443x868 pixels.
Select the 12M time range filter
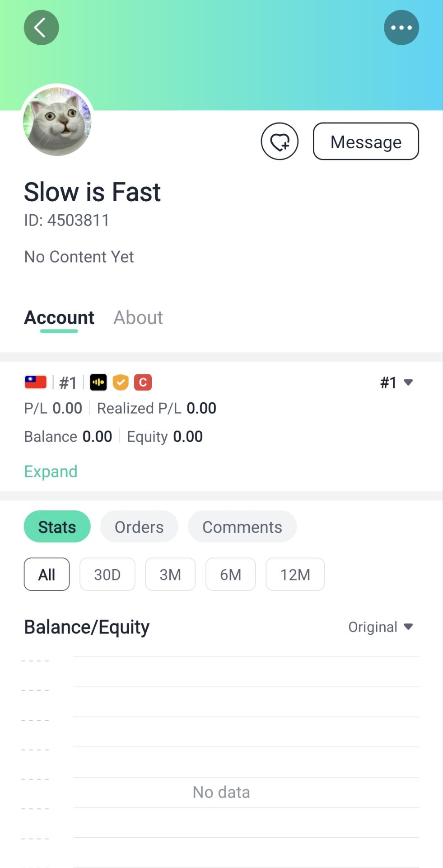tap(295, 574)
